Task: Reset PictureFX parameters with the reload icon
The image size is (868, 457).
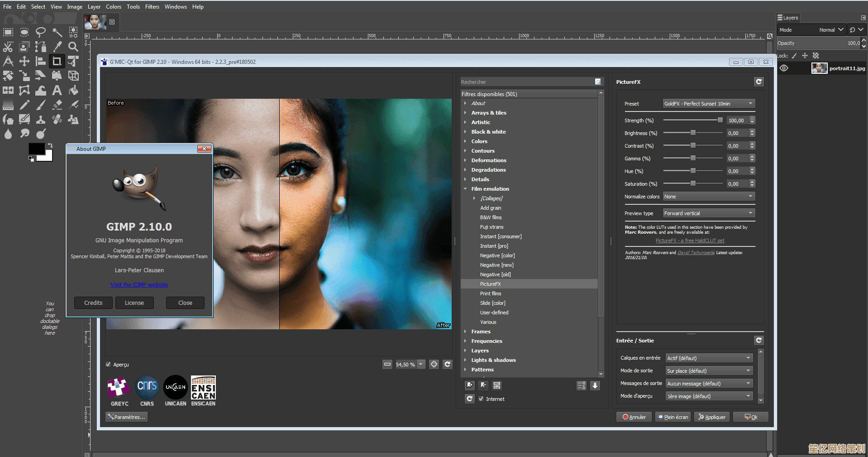Action: [759, 82]
